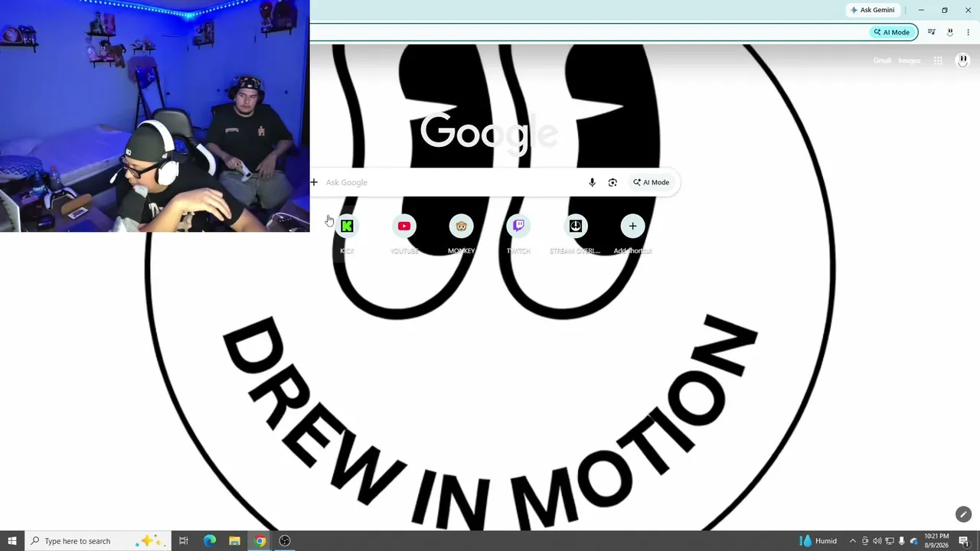Viewport: 980px width, 551px height.
Task: Launch Microsoft Edge from the taskbar
Action: [210, 541]
